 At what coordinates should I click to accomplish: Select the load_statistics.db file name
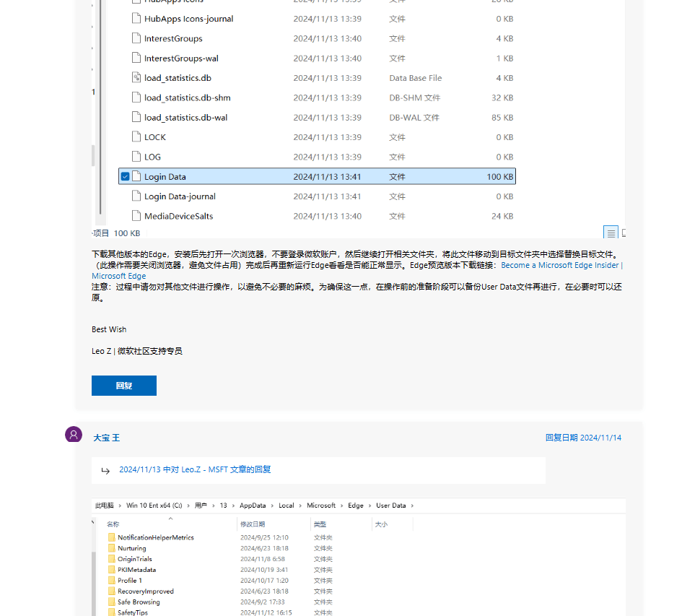point(178,78)
